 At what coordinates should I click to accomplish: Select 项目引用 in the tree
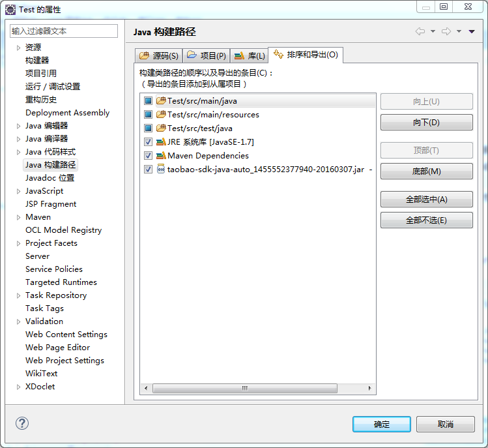tap(41, 74)
